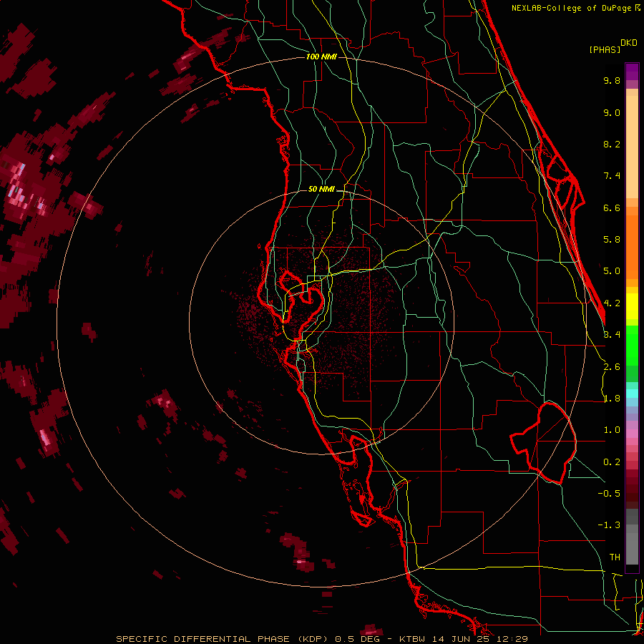Select the TH threshold legend label

tap(615, 557)
